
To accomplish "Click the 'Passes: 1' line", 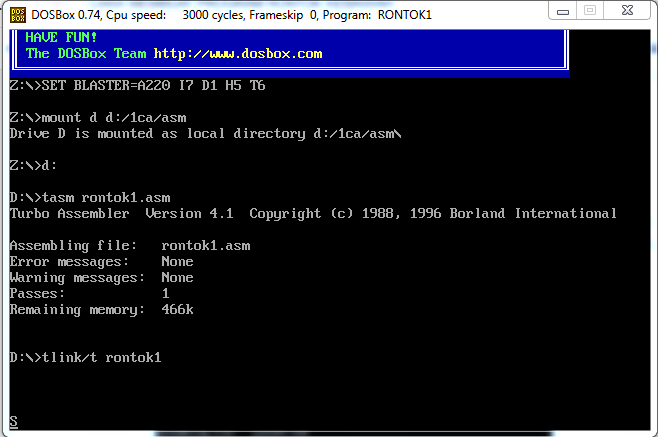I will (x=89, y=293).
